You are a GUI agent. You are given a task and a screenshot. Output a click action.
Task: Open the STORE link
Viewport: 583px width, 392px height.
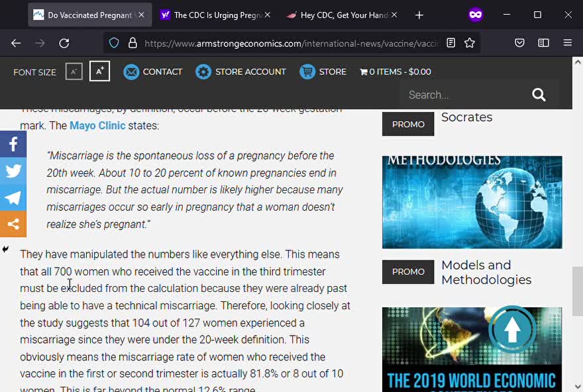(x=333, y=72)
